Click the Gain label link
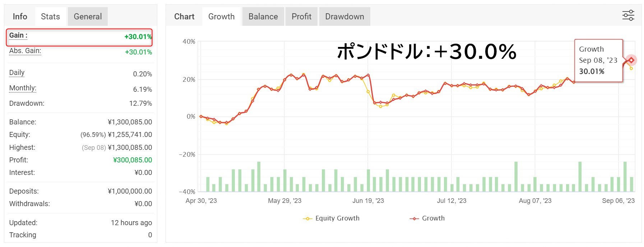The height and width of the screenshot is (247, 644). coord(18,35)
